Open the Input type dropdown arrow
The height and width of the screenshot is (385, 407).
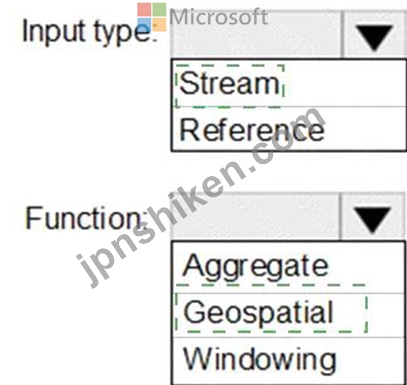(x=373, y=35)
